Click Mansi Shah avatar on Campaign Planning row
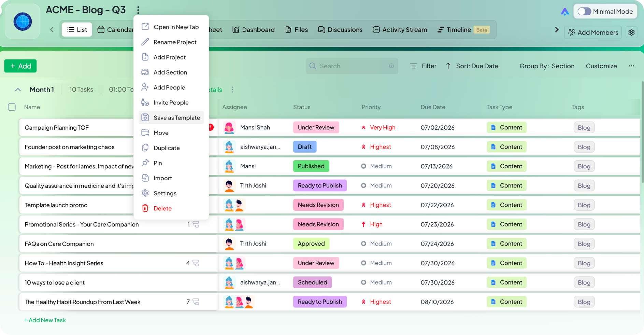The image size is (644, 335). click(x=229, y=127)
